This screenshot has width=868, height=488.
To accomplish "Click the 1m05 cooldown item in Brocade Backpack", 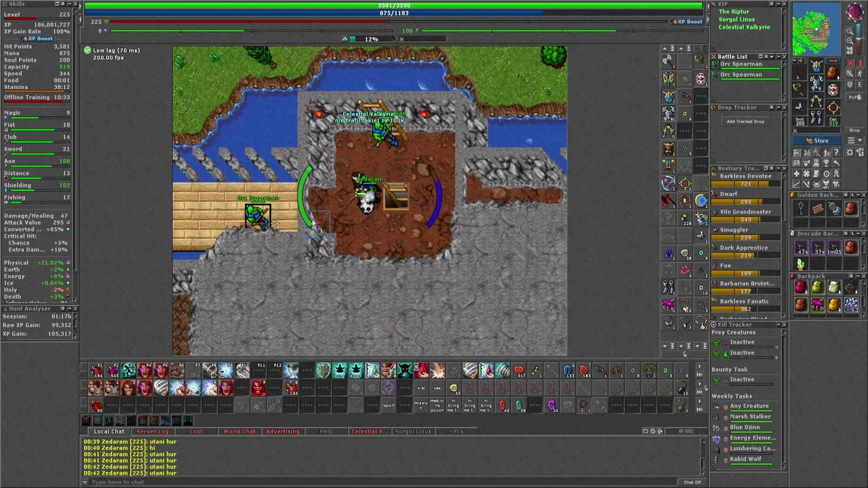I will pos(834,247).
